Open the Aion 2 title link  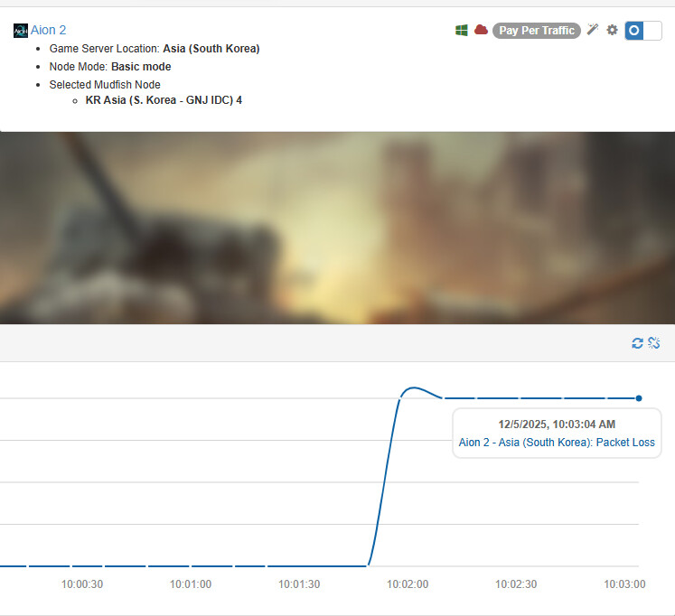[x=48, y=31]
